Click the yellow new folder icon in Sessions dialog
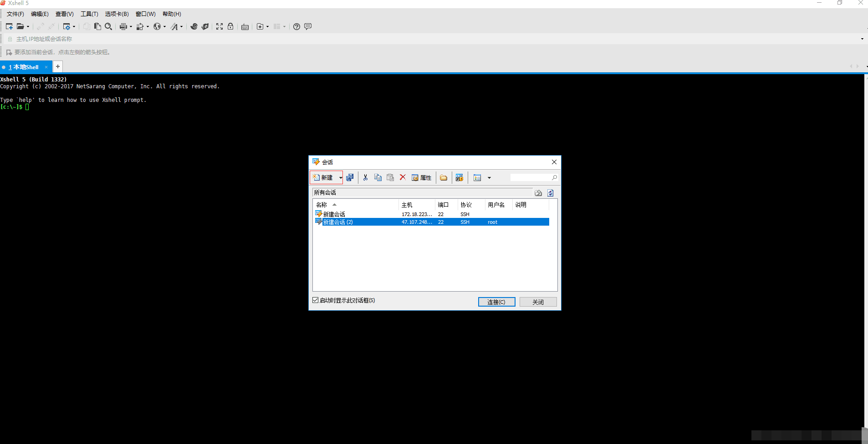The image size is (868, 444). 444,177
